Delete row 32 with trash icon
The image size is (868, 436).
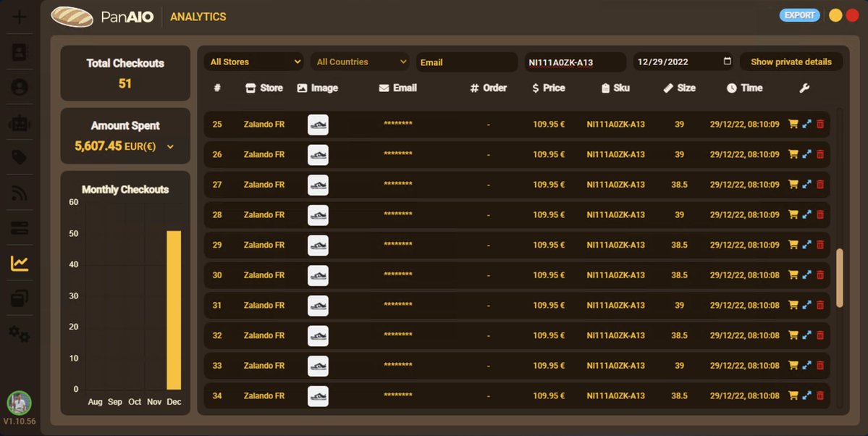coord(820,335)
